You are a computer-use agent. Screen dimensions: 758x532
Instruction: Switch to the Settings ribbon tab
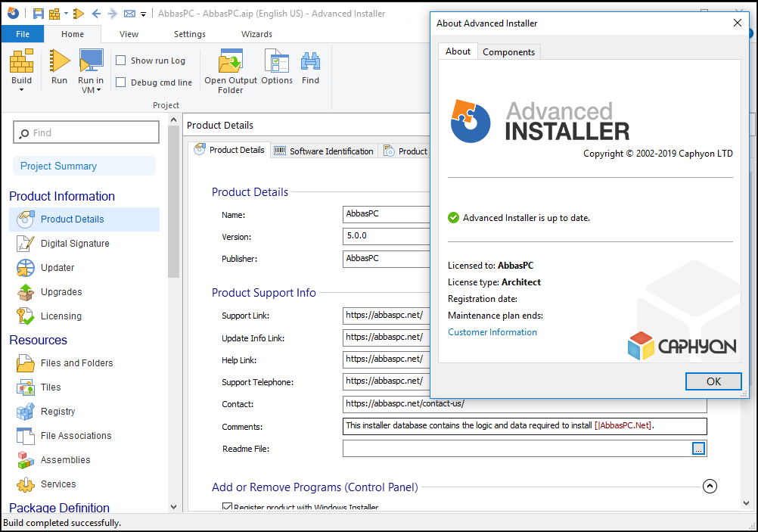pos(189,34)
